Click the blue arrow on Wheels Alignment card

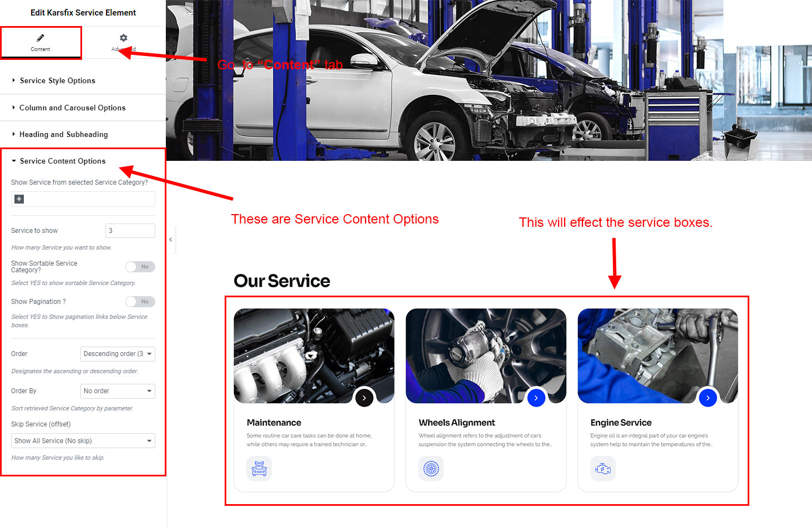536,398
